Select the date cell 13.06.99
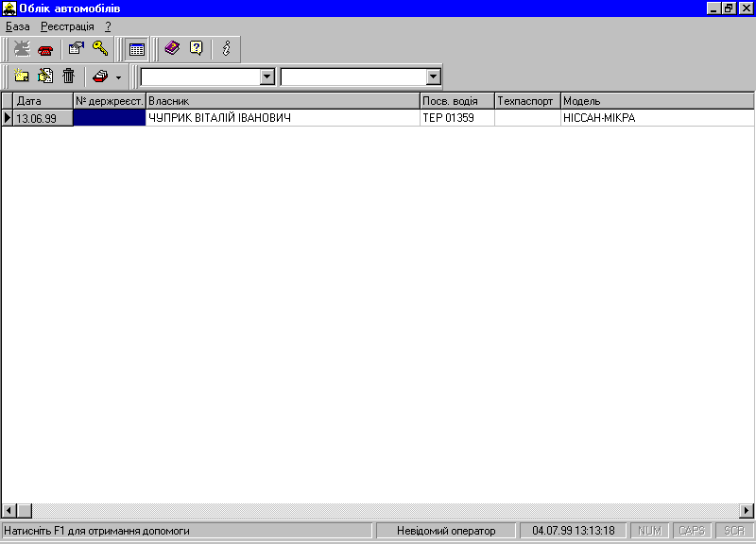 click(43, 118)
